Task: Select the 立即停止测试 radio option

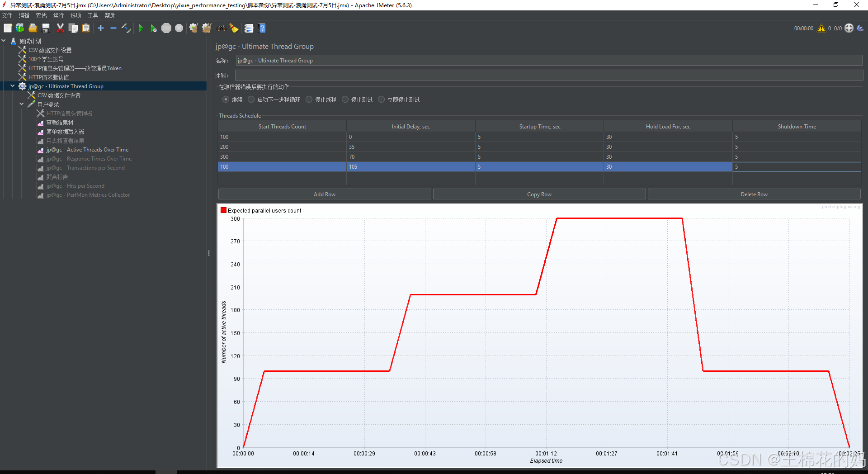Action: point(382,100)
